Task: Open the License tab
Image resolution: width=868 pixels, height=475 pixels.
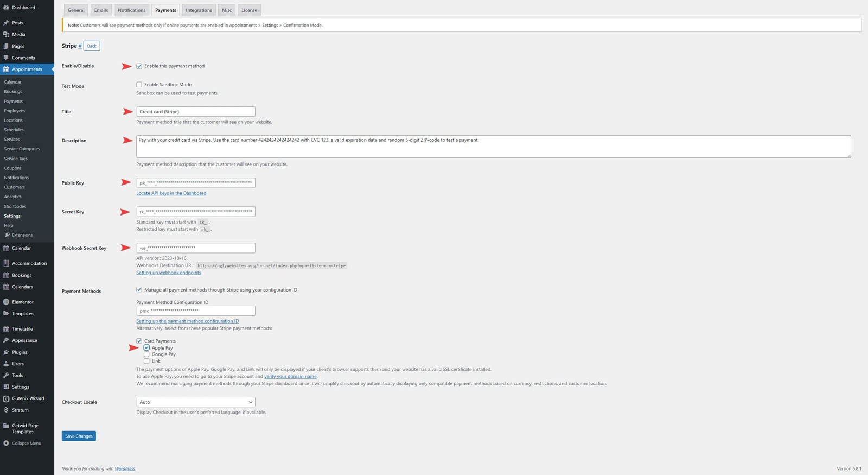Action: [250, 10]
